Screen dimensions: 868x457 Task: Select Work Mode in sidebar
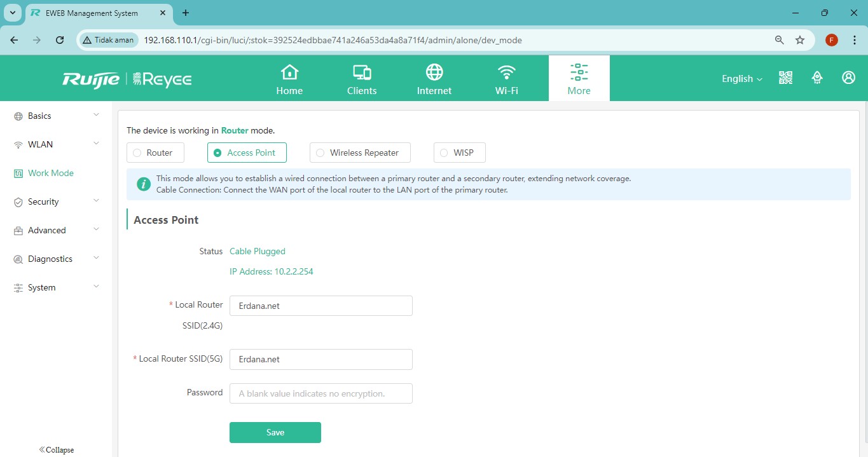[x=50, y=173]
